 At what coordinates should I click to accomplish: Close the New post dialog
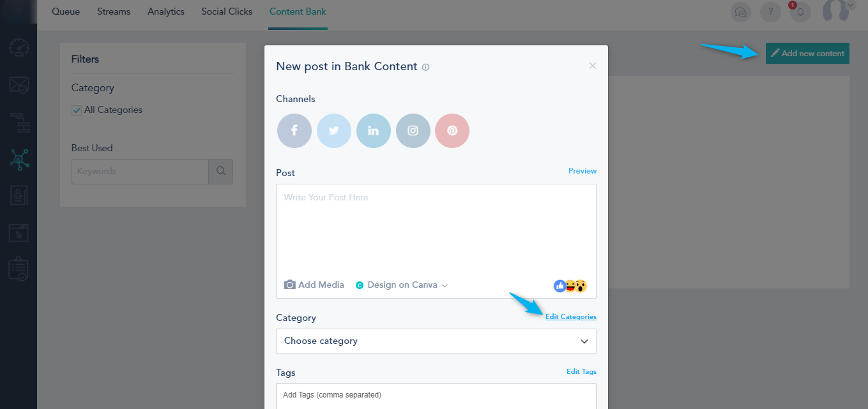593,66
